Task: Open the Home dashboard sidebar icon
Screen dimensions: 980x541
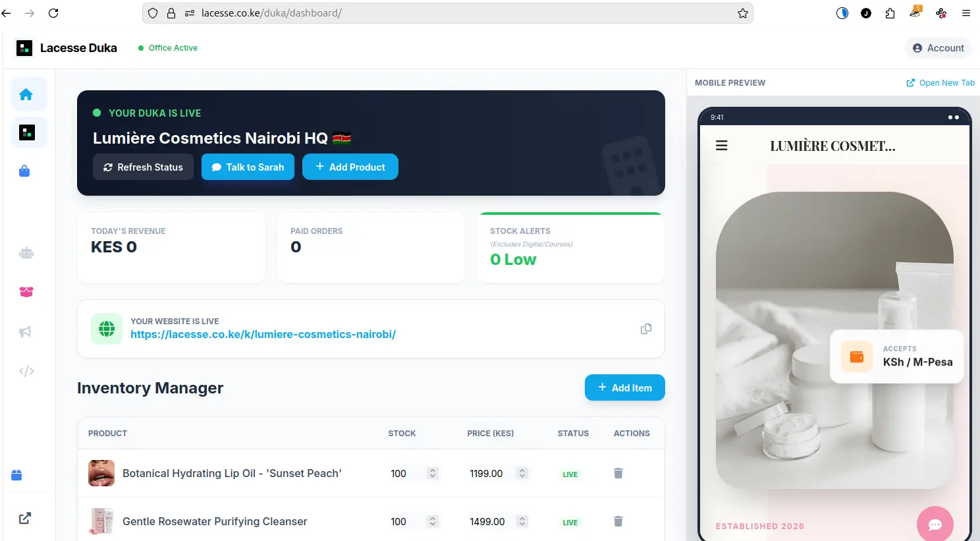Action: pyautogui.click(x=26, y=94)
